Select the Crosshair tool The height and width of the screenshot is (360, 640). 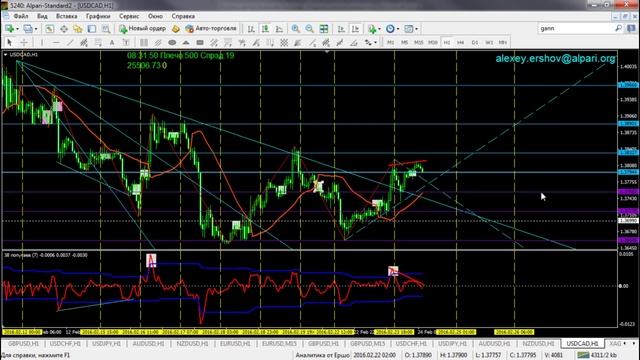pos(24,42)
